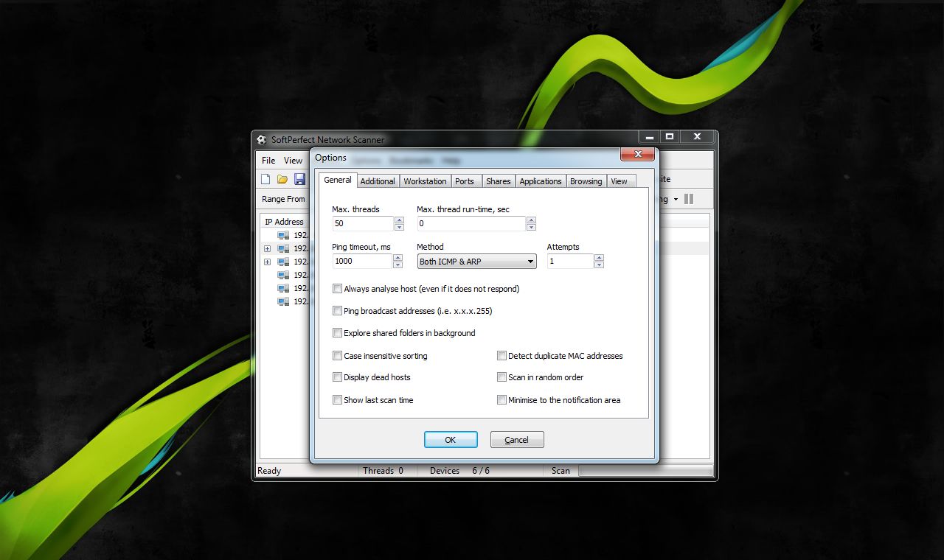Expand the upper plus-sign node in IP Address list

click(267, 248)
